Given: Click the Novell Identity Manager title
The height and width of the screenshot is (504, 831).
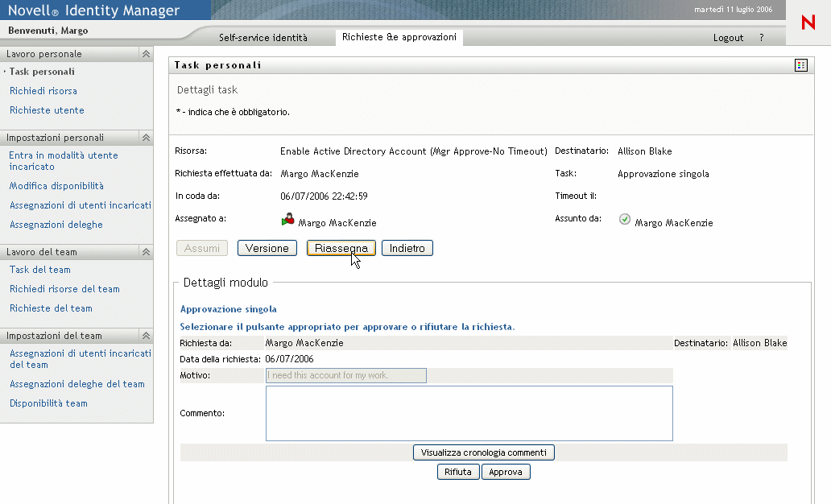Looking at the screenshot, I should point(93,10).
